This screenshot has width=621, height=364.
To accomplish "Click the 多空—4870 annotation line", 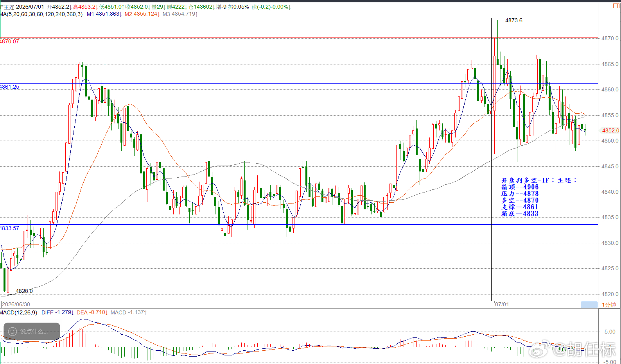I will tap(520, 200).
